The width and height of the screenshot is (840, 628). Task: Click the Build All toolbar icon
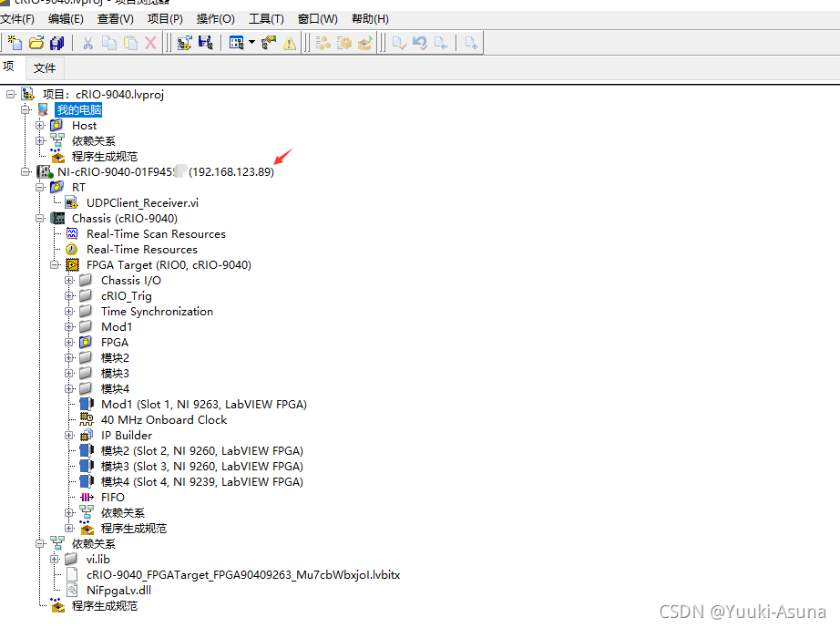click(x=323, y=43)
